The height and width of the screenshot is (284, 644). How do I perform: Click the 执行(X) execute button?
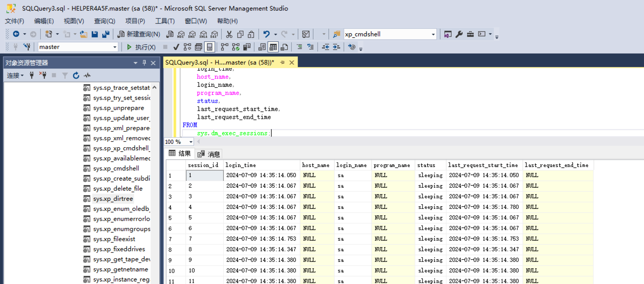tap(141, 47)
